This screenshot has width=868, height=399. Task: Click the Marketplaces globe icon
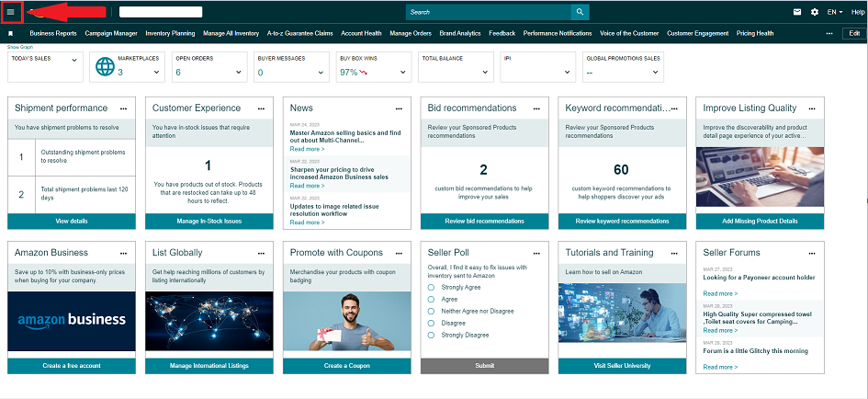click(106, 66)
